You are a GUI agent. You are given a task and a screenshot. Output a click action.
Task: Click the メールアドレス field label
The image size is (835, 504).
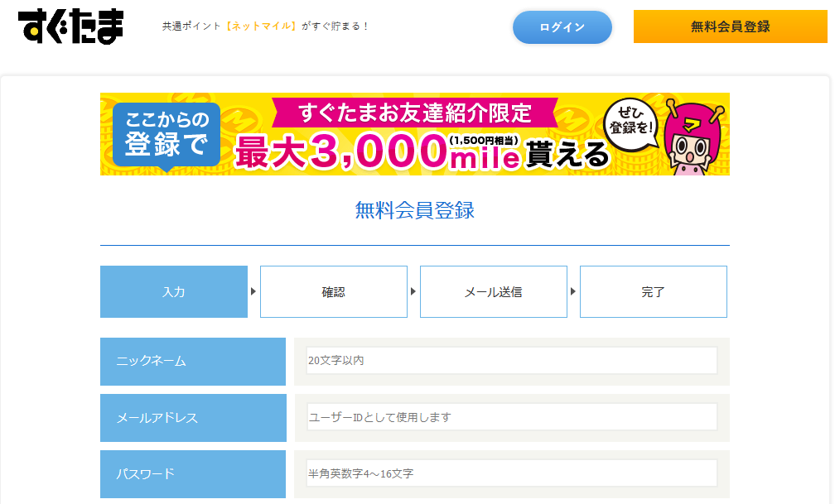193,418
